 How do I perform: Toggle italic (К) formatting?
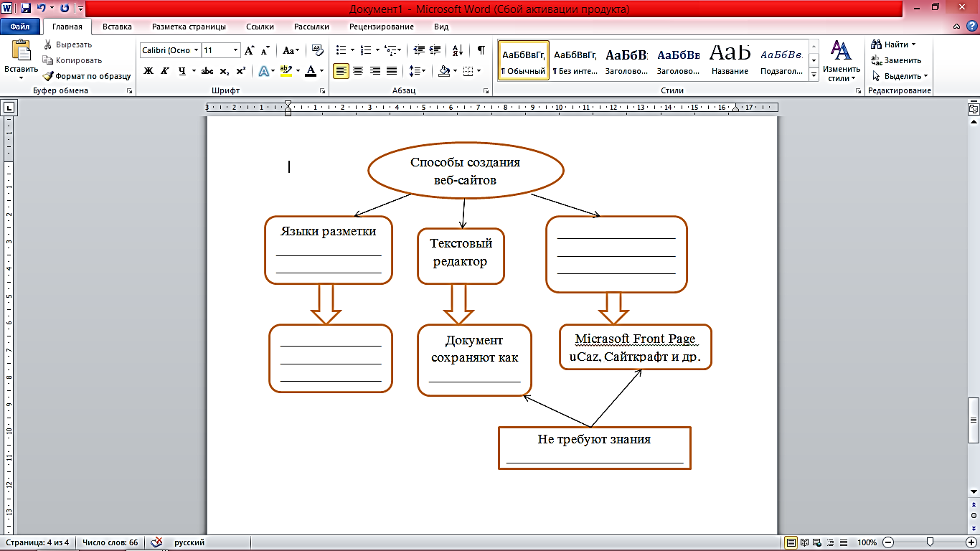coord(164,70)
